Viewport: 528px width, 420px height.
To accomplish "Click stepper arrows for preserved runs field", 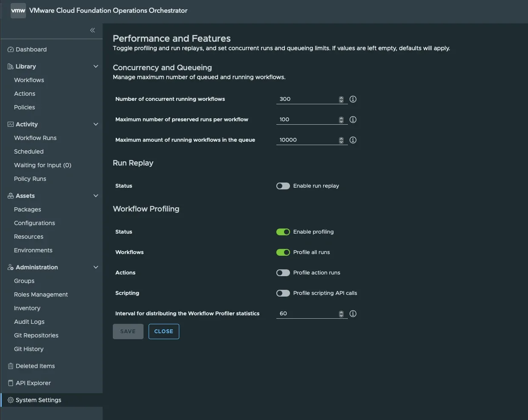I will [341, 120].
